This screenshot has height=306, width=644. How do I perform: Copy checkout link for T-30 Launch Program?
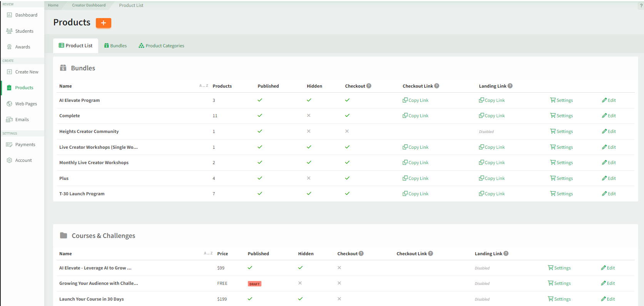(x=415, y=194)
